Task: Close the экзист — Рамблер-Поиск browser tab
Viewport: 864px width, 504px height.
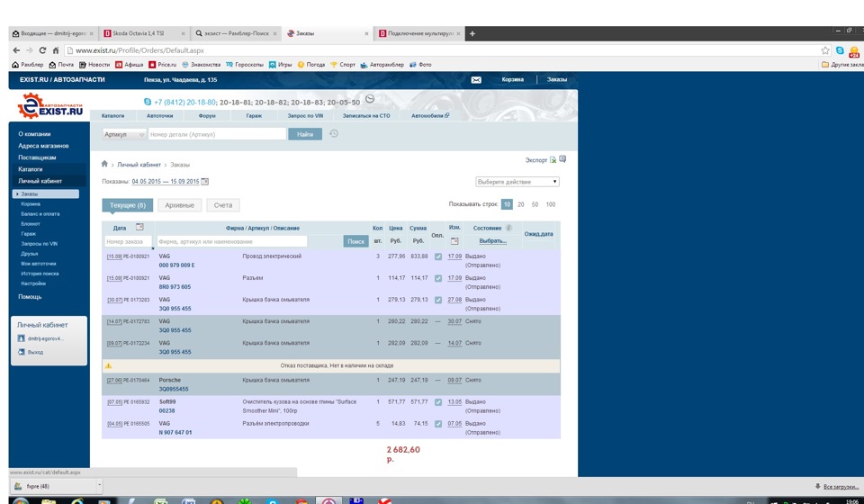Action: point(274,33)
